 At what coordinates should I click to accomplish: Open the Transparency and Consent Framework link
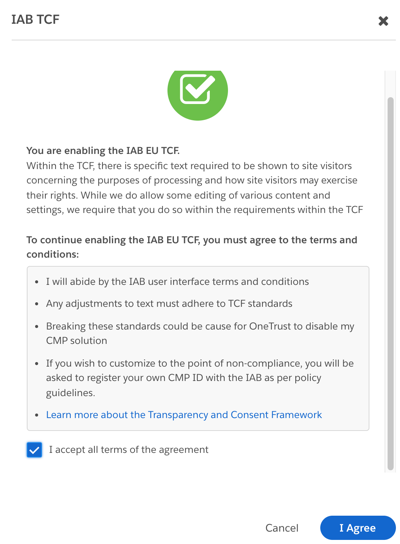point(184,415)
